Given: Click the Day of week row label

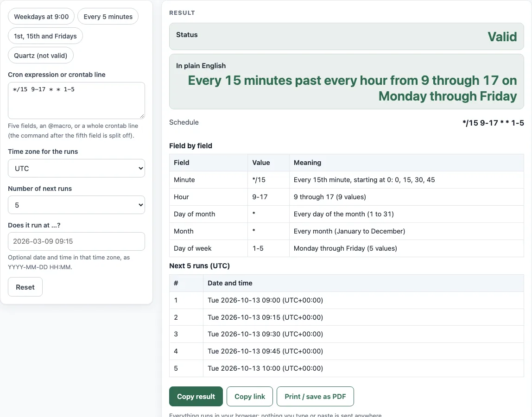Looking at the screenshot, I should [x=192, y=248].
